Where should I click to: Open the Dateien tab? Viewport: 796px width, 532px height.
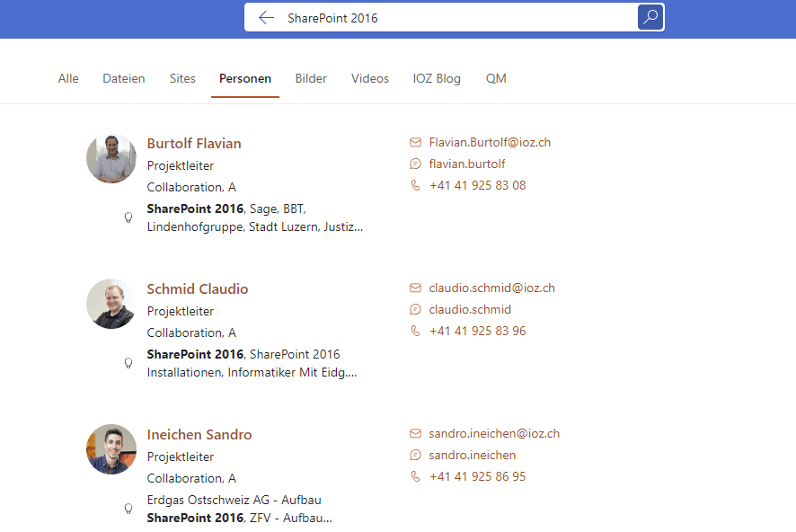pos(124,79)
